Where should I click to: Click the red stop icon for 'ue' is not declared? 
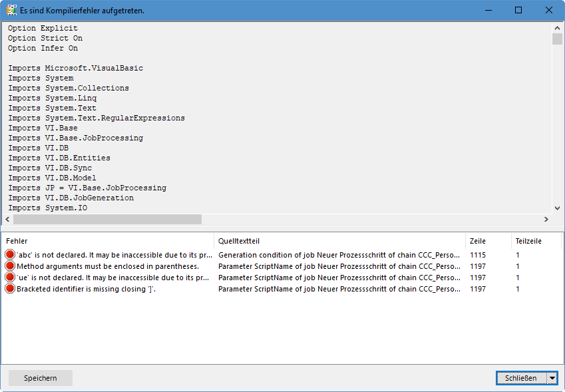[x=10, y=278]
